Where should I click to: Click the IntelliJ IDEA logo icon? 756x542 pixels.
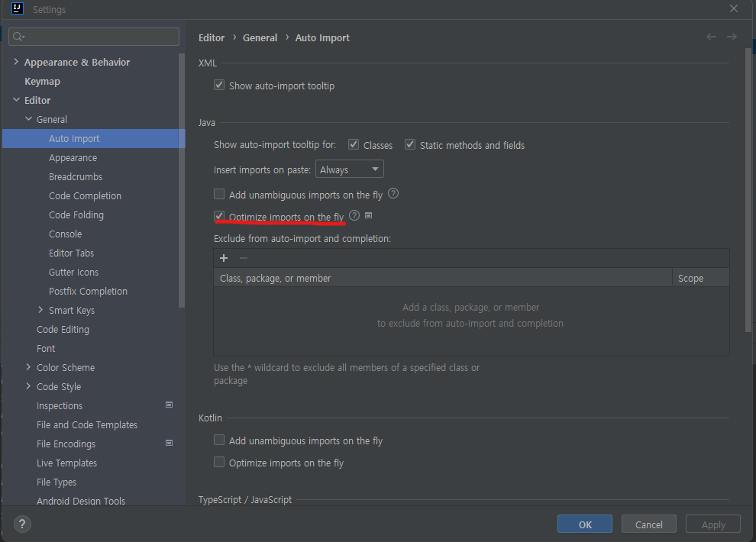tap(18, 8)
